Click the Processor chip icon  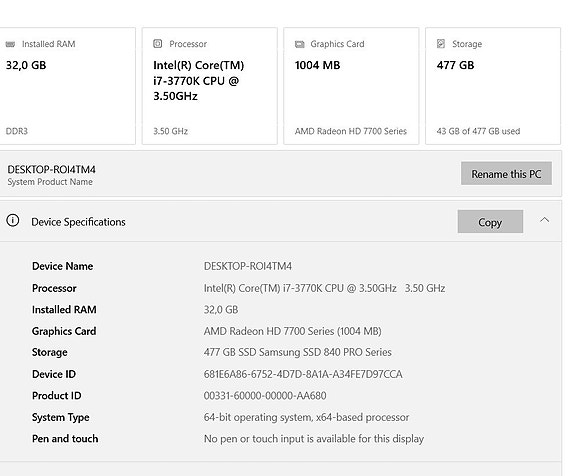(158, 44)
